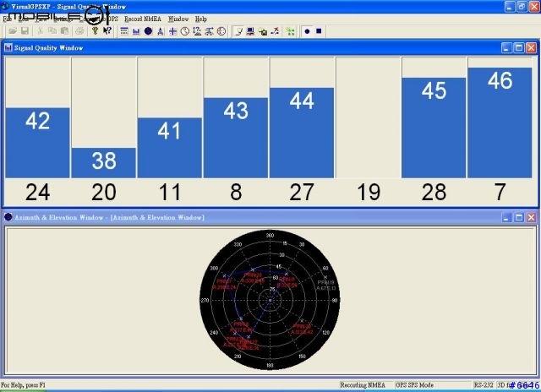Click the Paste clipboard toolbar icon
541x392 pixels.
64,31
